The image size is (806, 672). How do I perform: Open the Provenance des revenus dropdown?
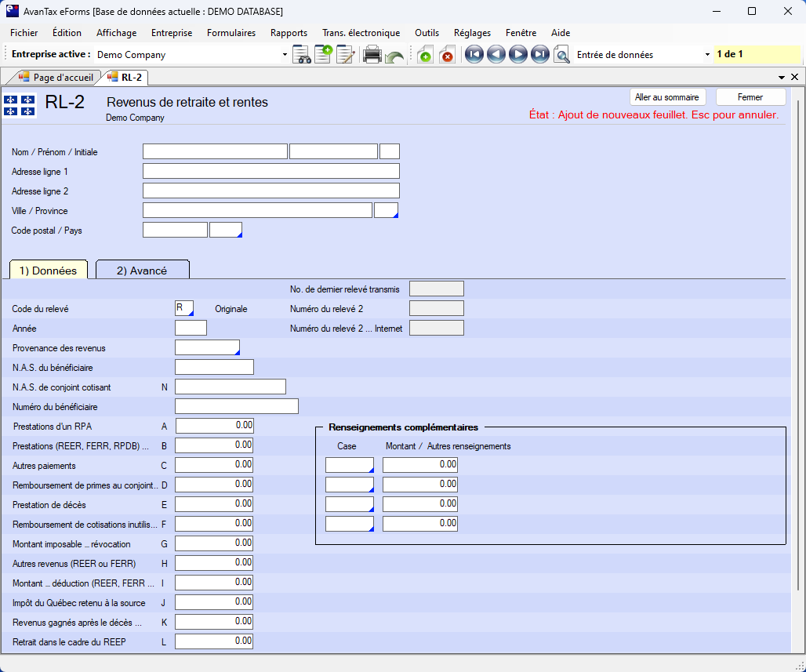click(208, 347)
